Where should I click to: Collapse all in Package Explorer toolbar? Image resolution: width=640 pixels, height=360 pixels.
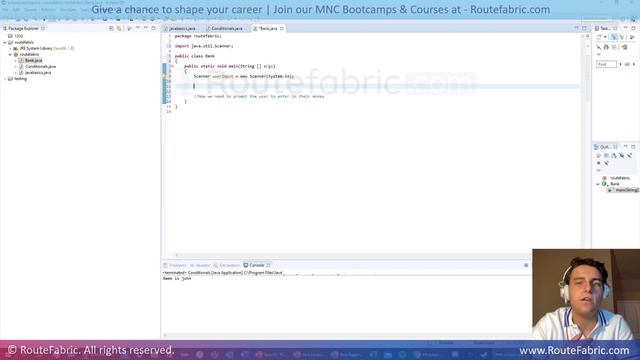pyautogui.click(x=111, y=28)
